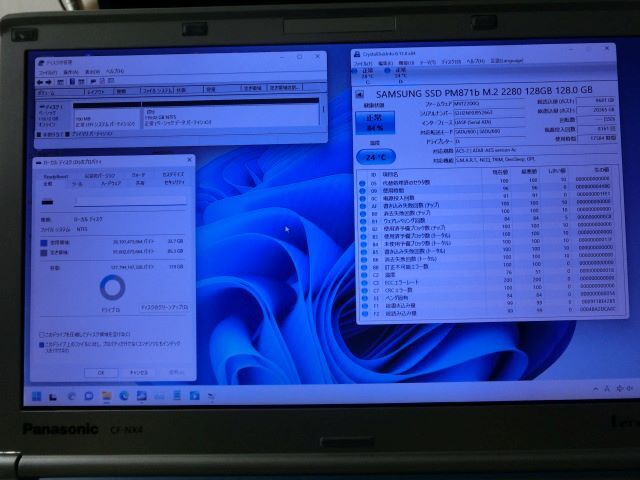Open ファイル menu in CrystalDiskInfo

pyautogui.click(x=363, y=63)
